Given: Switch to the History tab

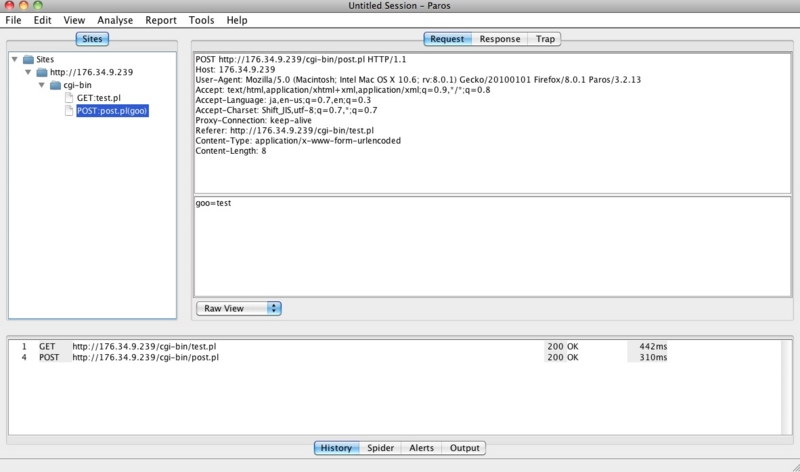Looking at the screenshot, I should click(x=336, y=448).
